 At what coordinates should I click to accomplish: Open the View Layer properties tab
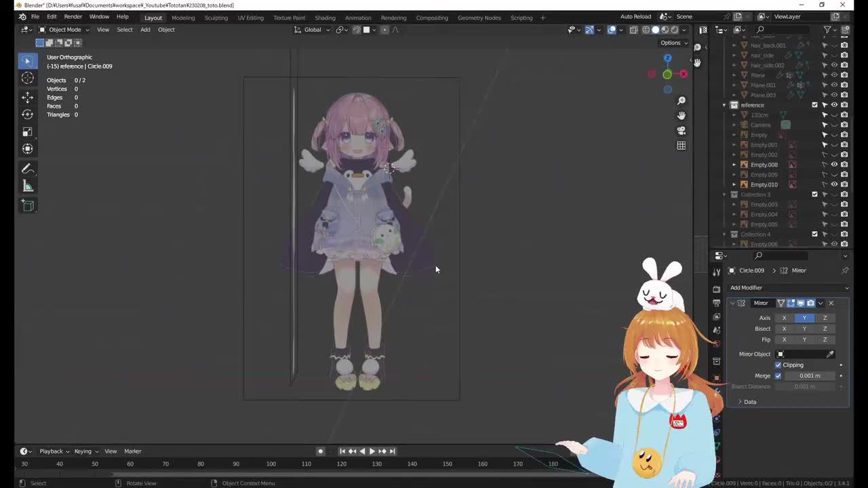click(717, 317)
